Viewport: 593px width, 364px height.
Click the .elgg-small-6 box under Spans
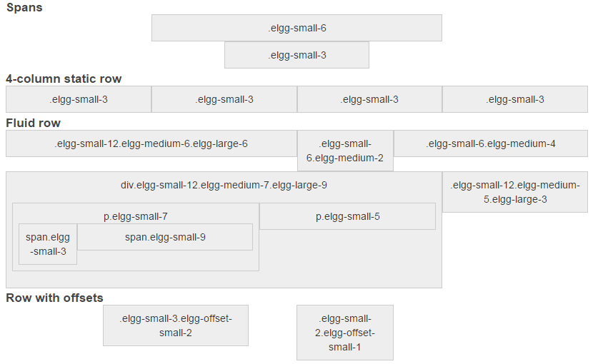pos(296,28)
